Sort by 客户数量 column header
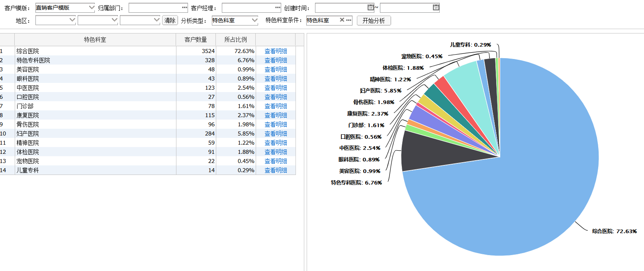Viewport: 644px width, 271px height. [x=196, y=39]
